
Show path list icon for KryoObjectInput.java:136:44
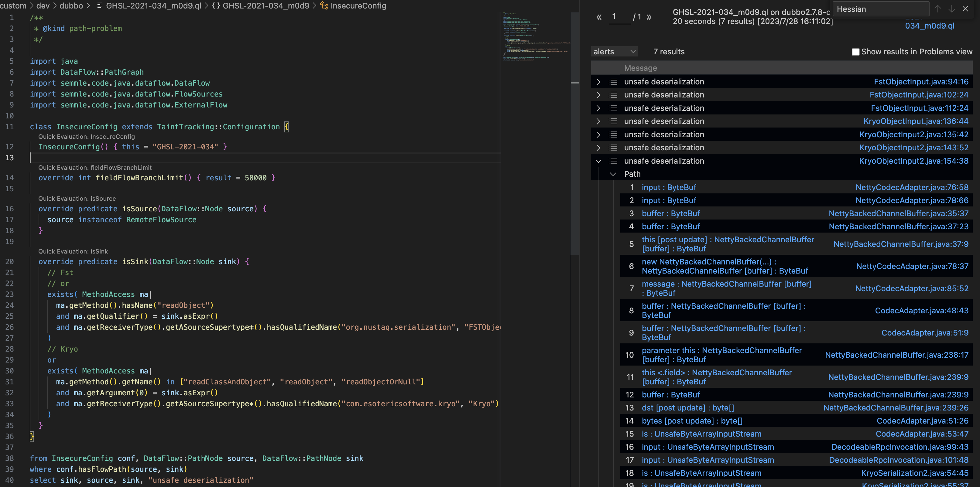[613, 121]
